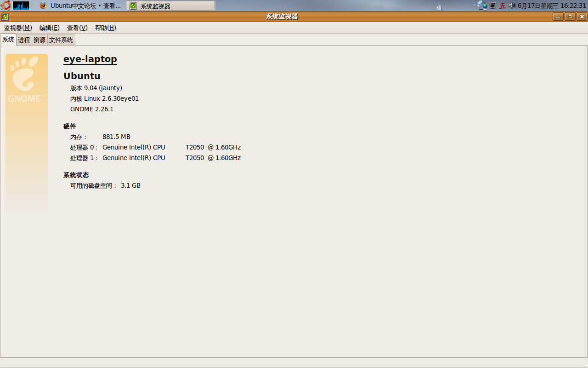588x368 pixels.
Task: Close the 系统监视器 window
Action: 582,17
